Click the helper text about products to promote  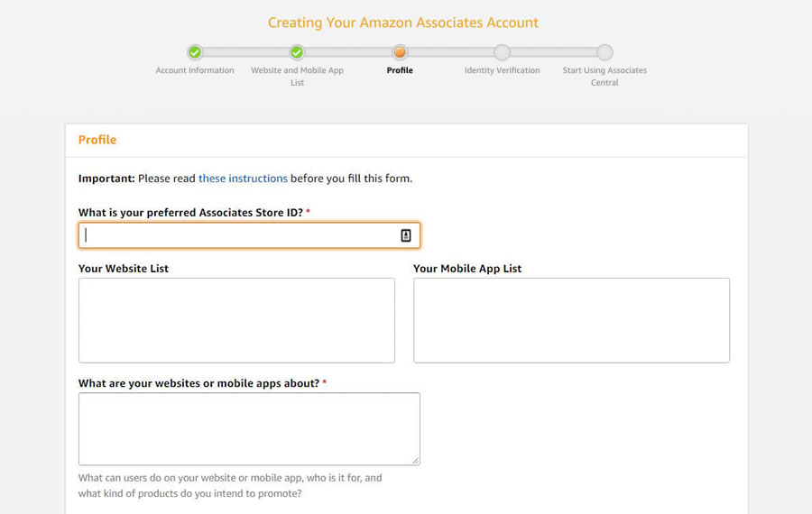(230, 485)
